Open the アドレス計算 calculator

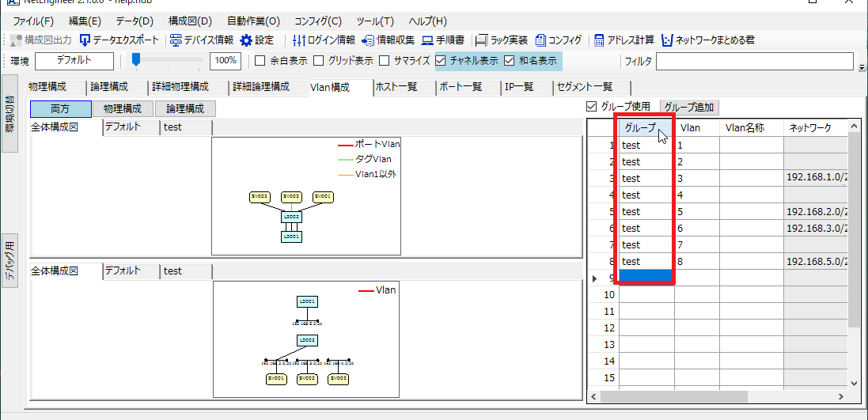(600, 40)
